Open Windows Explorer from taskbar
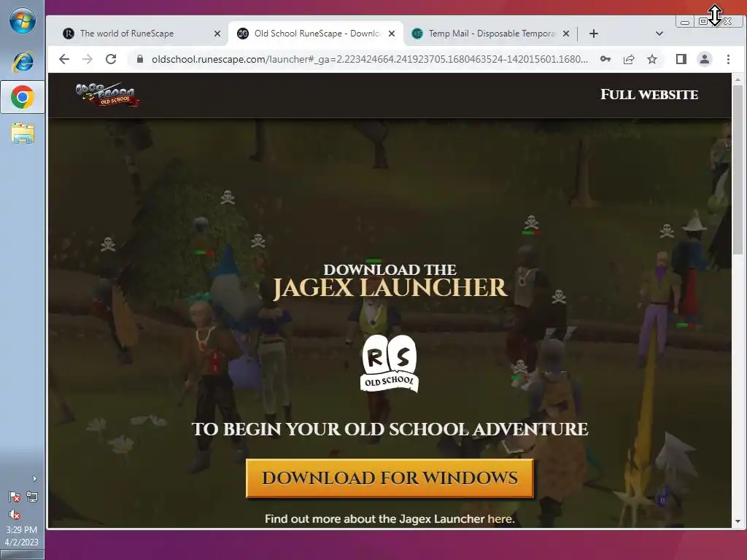 click(x=23, y=133)
